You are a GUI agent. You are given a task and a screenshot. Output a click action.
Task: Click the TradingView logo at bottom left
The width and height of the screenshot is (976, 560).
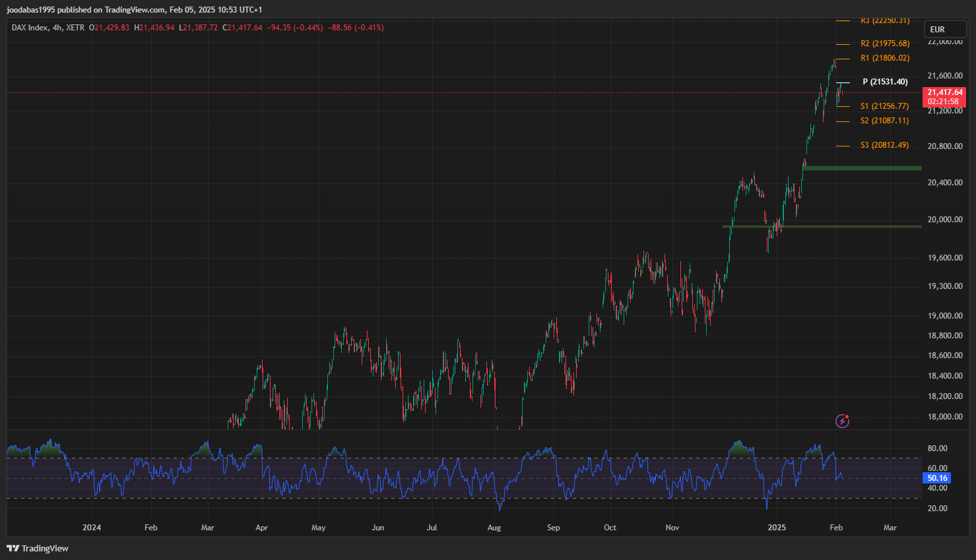(38, 548)
